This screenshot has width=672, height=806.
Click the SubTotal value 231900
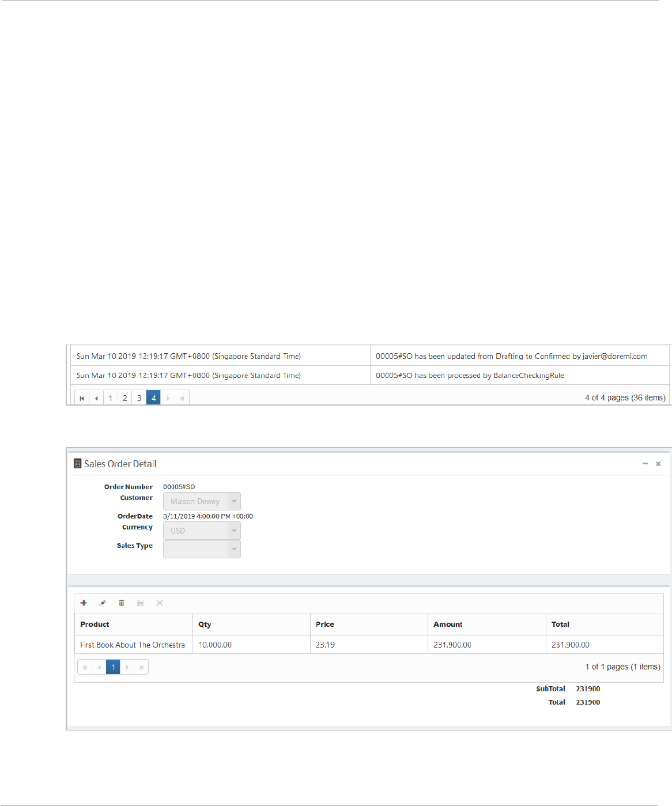click(x=588, y=688)
